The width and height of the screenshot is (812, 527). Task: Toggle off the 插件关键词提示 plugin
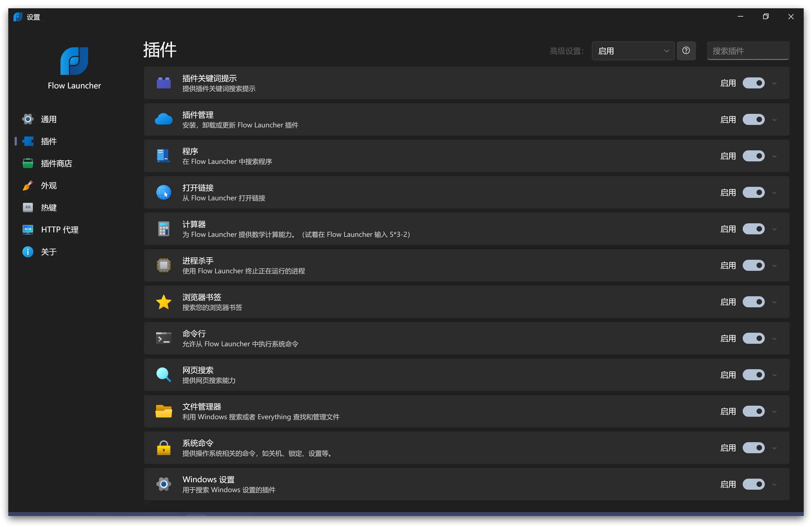753,83
